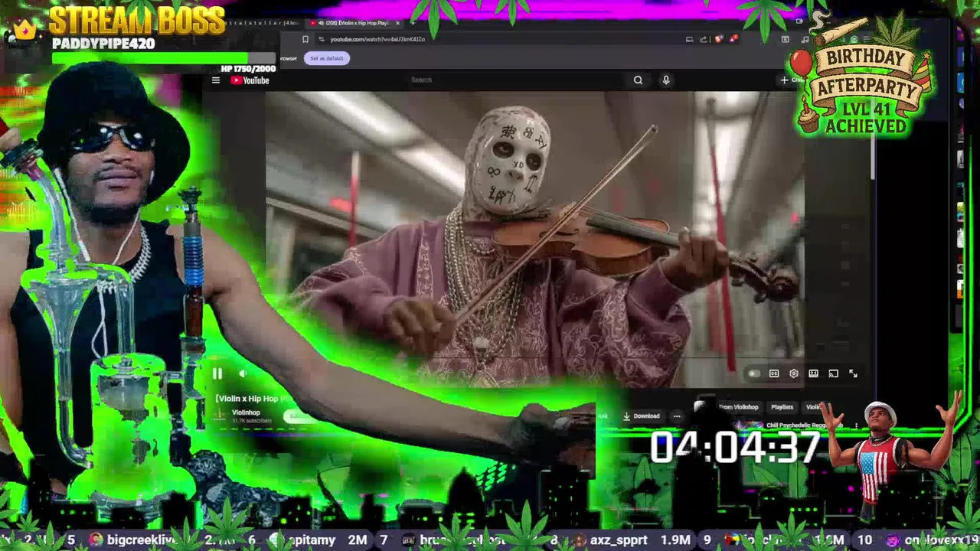Go to the YouTube home logo
980x551 pixels.
250,80
